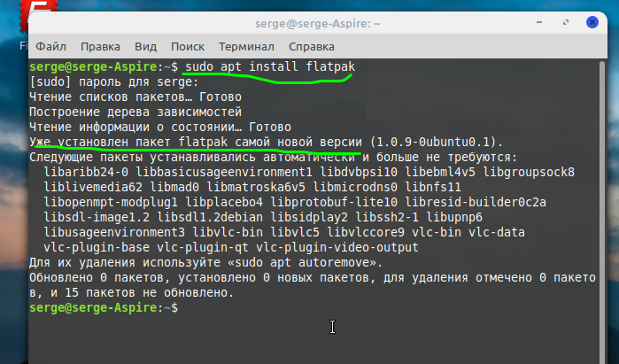
Task: Open the Правка menu
Action: coord(100,47)
